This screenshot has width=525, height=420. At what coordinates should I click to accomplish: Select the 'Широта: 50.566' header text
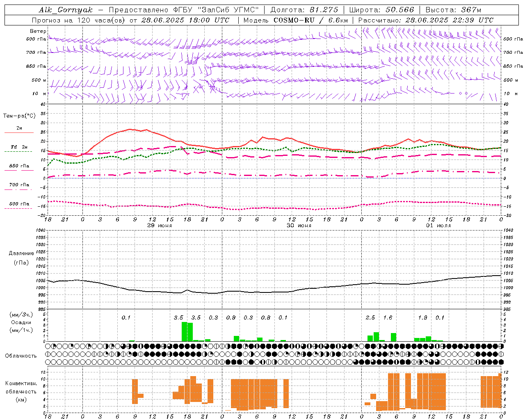[x=381, y=10]
